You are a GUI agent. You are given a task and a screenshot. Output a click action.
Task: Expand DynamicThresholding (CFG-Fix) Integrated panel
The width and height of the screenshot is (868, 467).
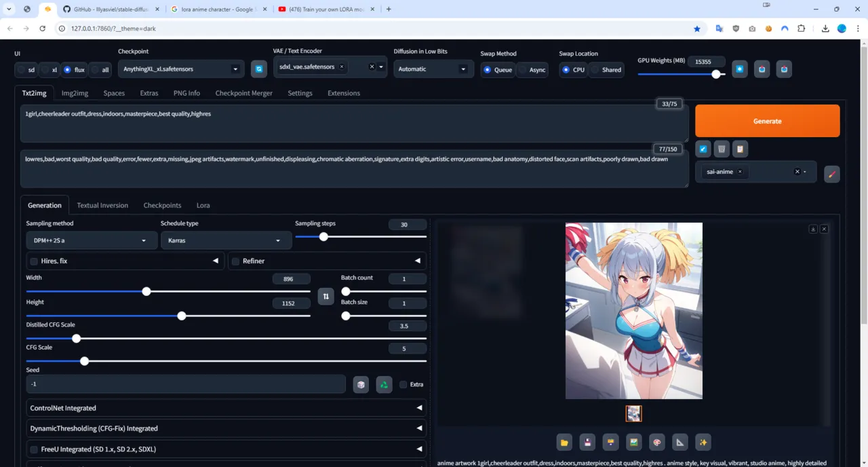[226, 428]
